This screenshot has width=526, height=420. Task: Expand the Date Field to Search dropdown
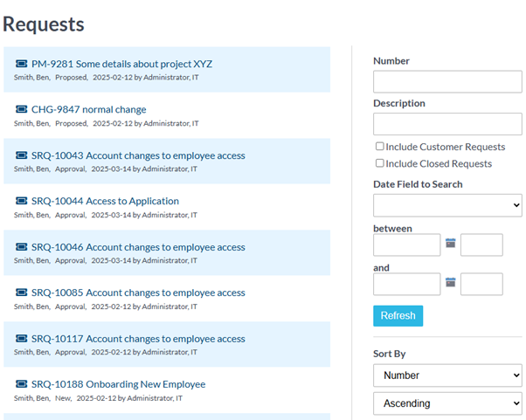(x=446, y=205)
